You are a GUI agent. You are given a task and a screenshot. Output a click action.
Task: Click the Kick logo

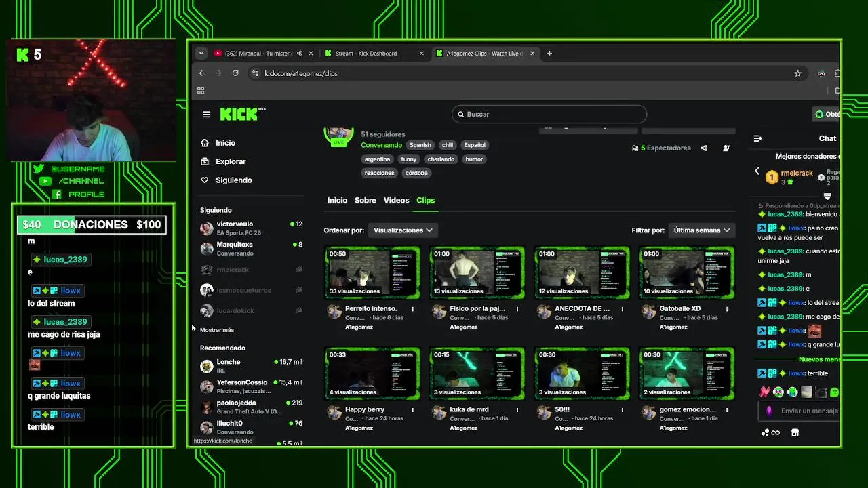pos(242,114)
